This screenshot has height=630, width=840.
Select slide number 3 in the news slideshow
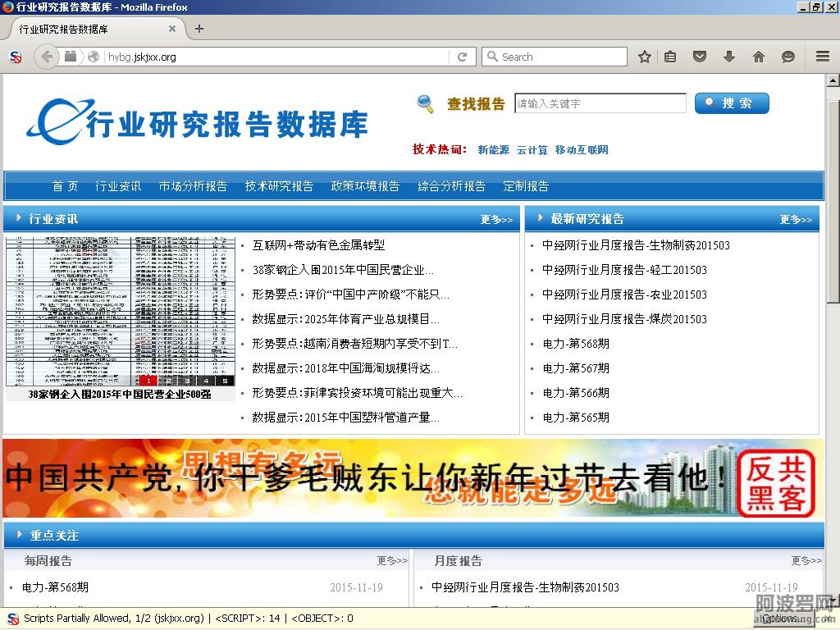(187, 381)
